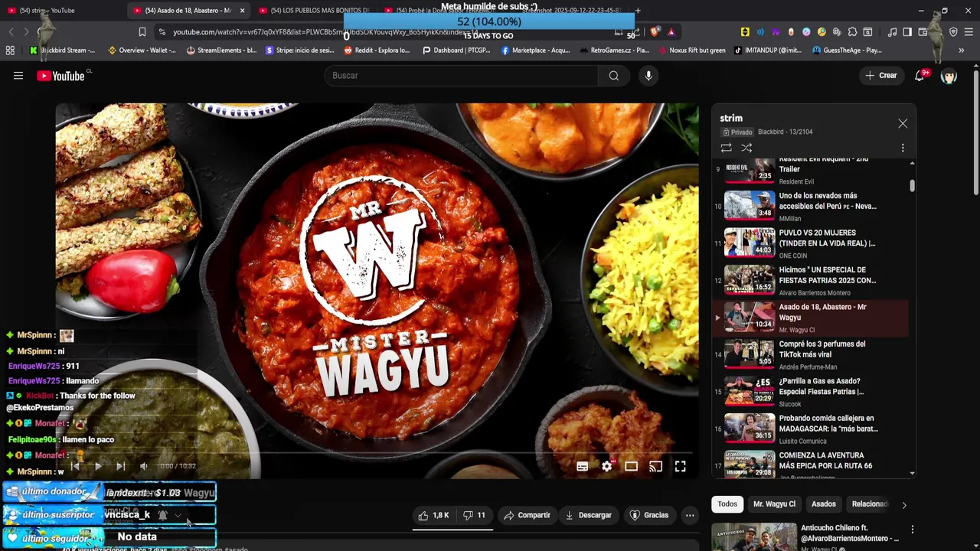Expand bookmarks bar overflow chevron

click(961, 51)
